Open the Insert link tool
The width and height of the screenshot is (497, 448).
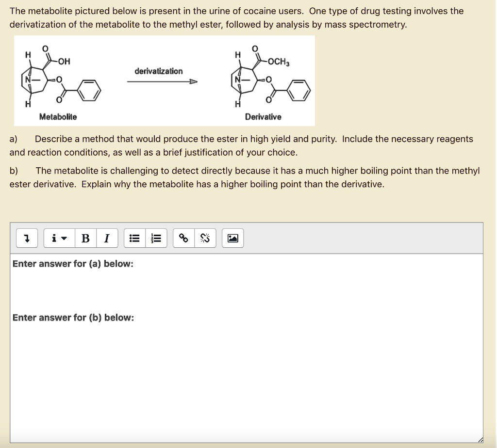pos(183,238)
